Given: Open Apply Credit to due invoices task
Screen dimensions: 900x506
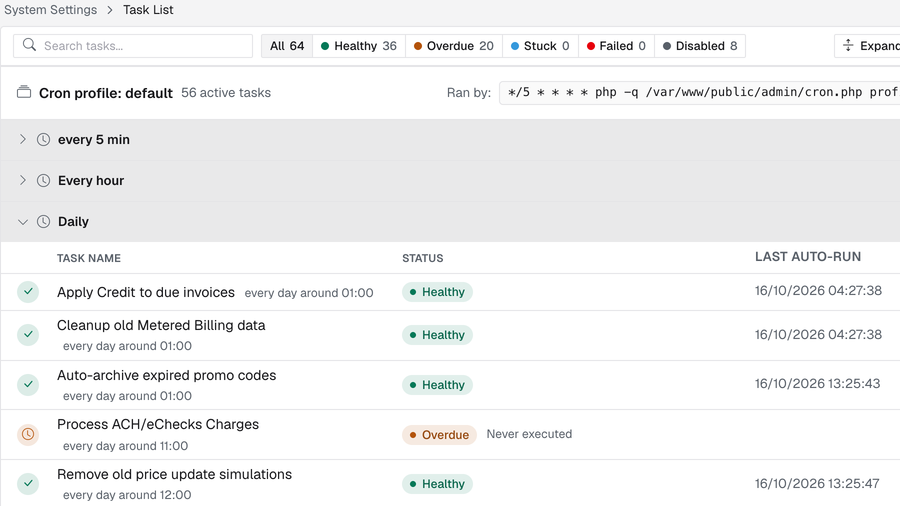Looking at the screenshot, I should point(146,292).
